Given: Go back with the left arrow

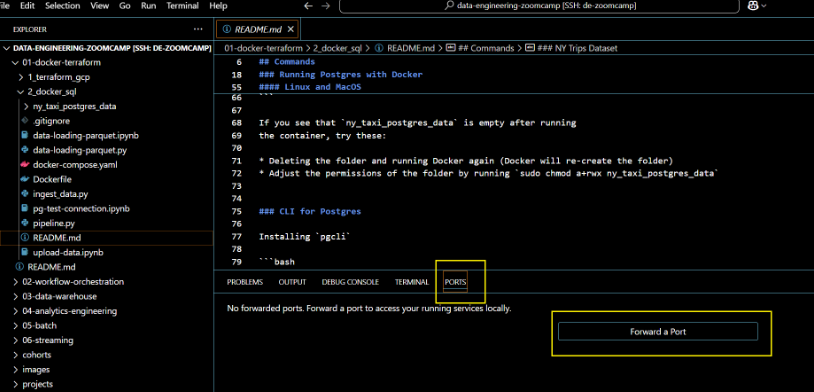Looking at the screenshot, I should [x=308, y=6].
